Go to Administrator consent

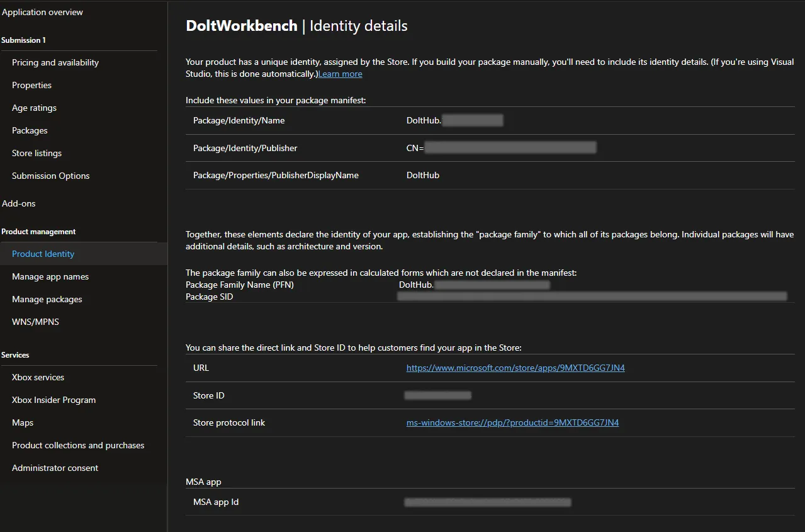pos(55,468)
